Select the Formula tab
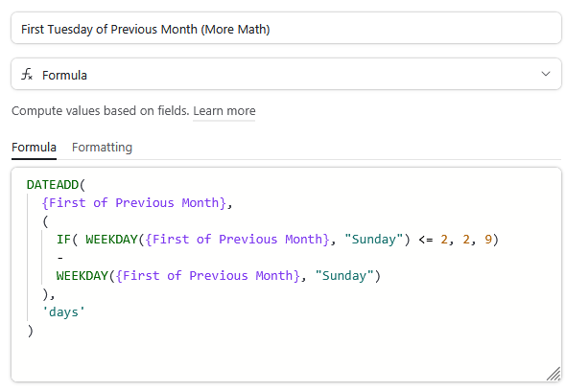This screenshot has height=392, width=566. (34, 148)
